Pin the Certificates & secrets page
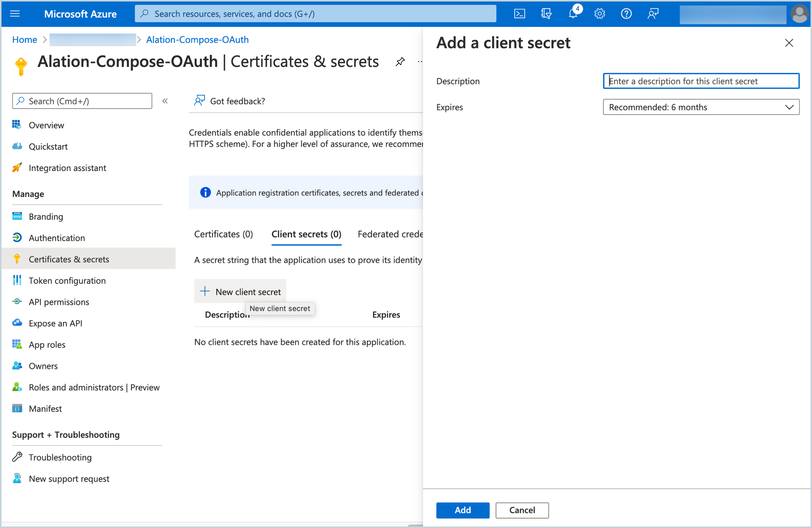The image size is (812, 528). (x=400, y=62)
